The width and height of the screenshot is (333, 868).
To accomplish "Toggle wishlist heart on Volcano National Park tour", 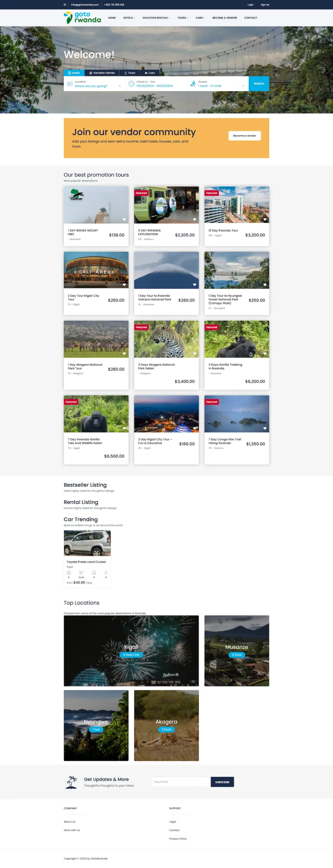I will tap(195, 284).
